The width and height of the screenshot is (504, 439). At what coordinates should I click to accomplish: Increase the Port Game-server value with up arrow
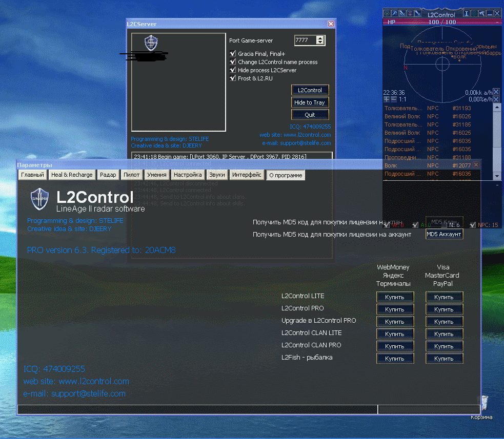tap(320, 38)
